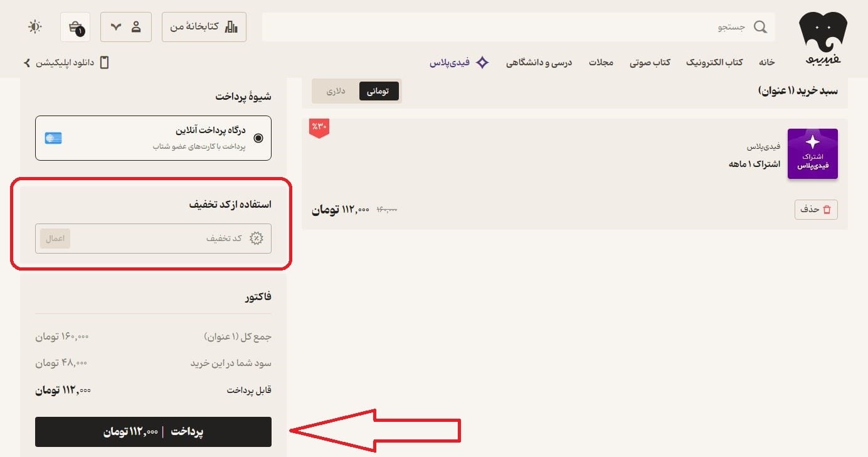Open کتاب الکترونیک menu
Image resolution: width=868 pixels, height=457 pixels.
coord(714,62)
